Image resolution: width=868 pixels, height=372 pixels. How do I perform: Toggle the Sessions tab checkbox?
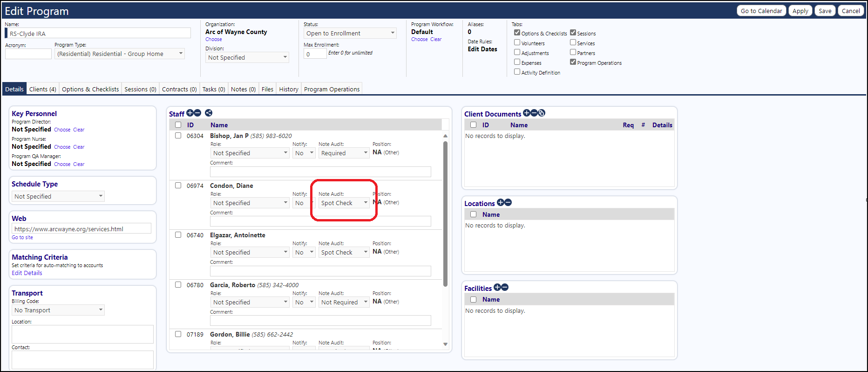(x=573, y=33)
